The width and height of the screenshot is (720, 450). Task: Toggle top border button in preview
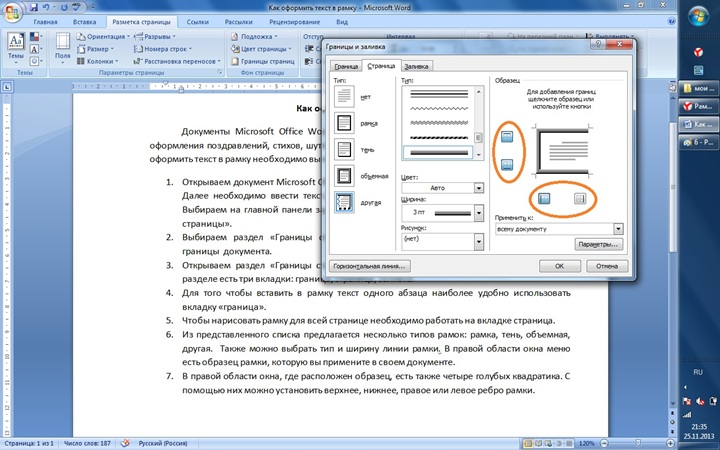506,136
